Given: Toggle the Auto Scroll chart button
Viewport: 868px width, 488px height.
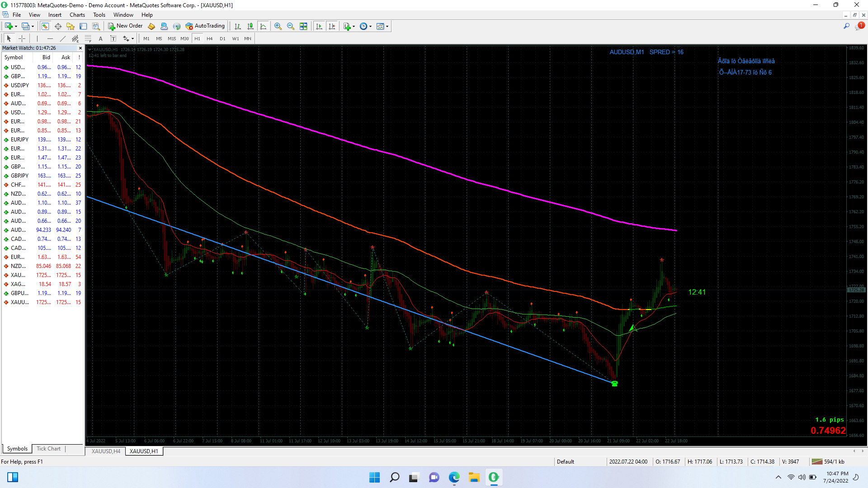Looking at the screenshot, I should click(x=319, y=26).
